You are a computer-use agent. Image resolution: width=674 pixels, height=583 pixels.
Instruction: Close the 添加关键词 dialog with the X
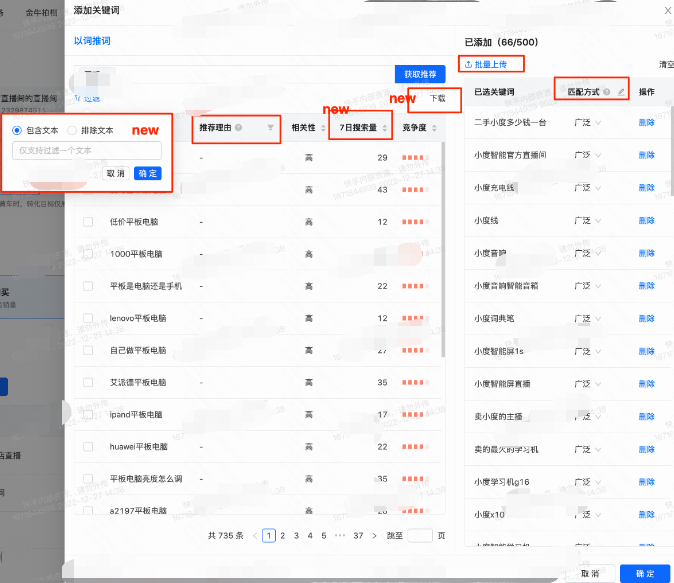point(668,10)
